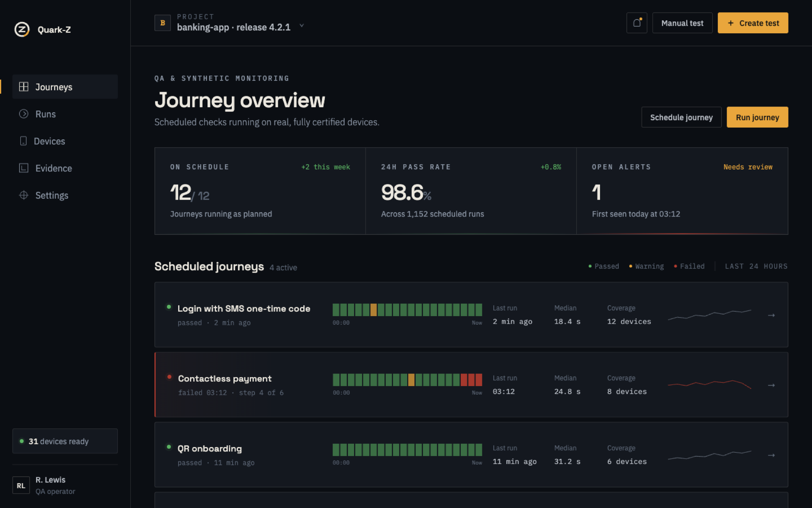Click the RL user avatar
The height and width of the screenshot is (508, 812).
(21, 485)
